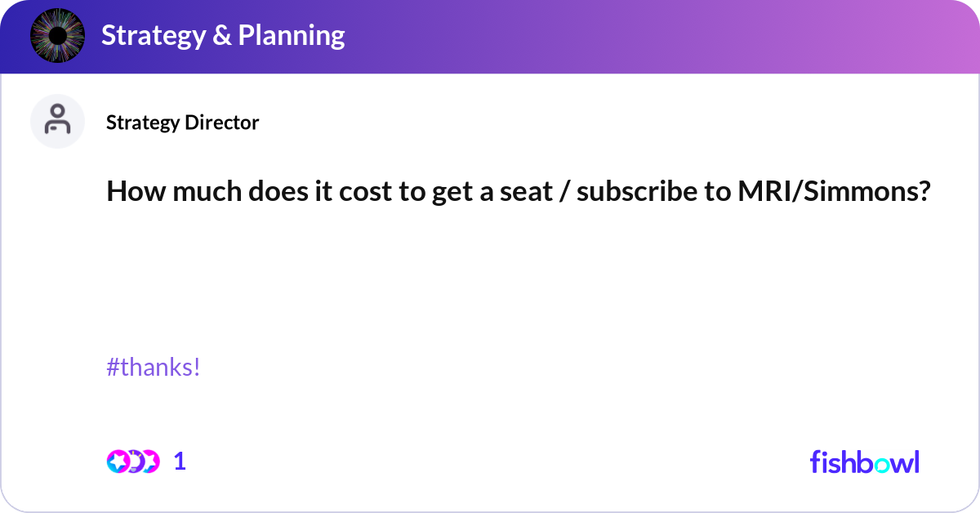The image size is (980, 513).
Task: Click the Strategy Director name link
Action: coord(182,123)
